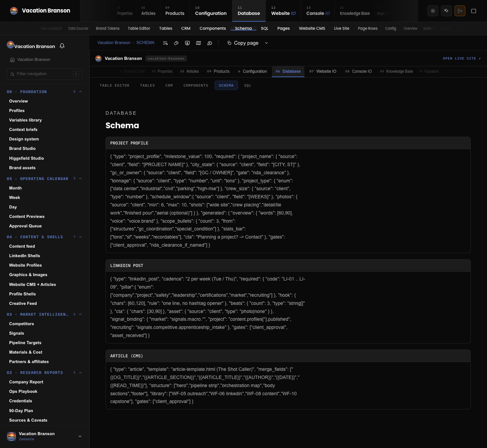Viewport: 487px width, 448px height.
Task: Switch to the 10 Configuration top tab
Action: point(211,11)
